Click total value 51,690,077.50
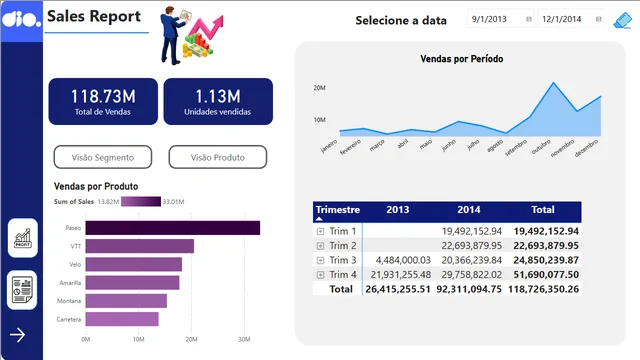The width and height of the screenshot is (640, 360). click(546, 275)
